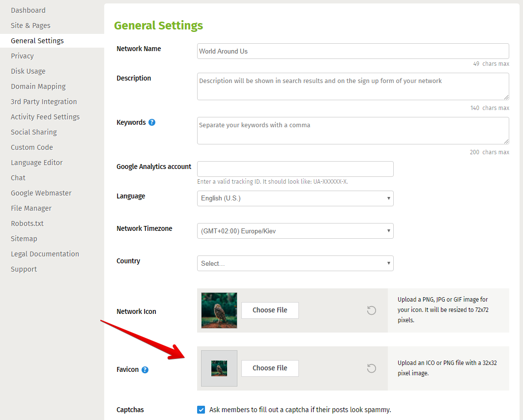Go to Dashboard in the sidebar
This screenshot has height=420, width=523.
(29, 10)
